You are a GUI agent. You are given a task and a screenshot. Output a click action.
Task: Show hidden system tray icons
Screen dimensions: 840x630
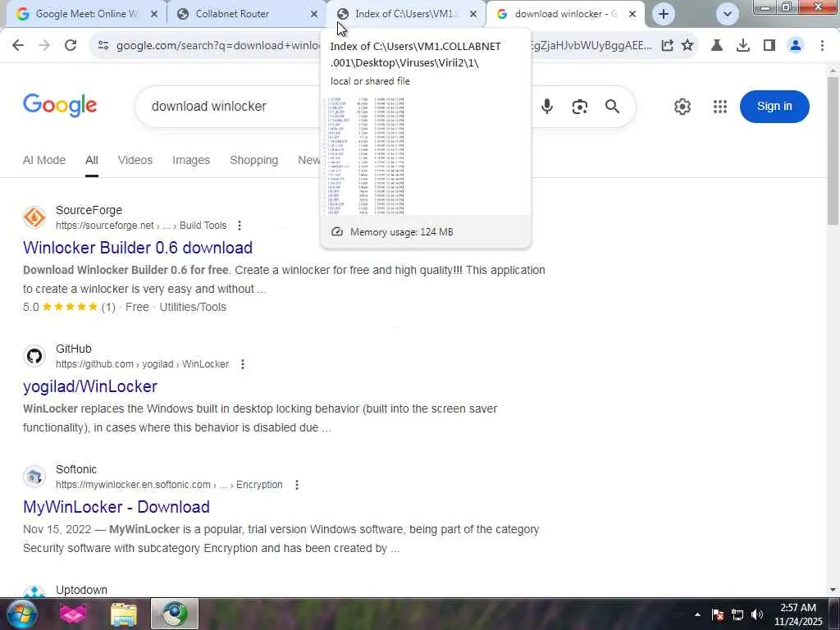click(697, 614)
